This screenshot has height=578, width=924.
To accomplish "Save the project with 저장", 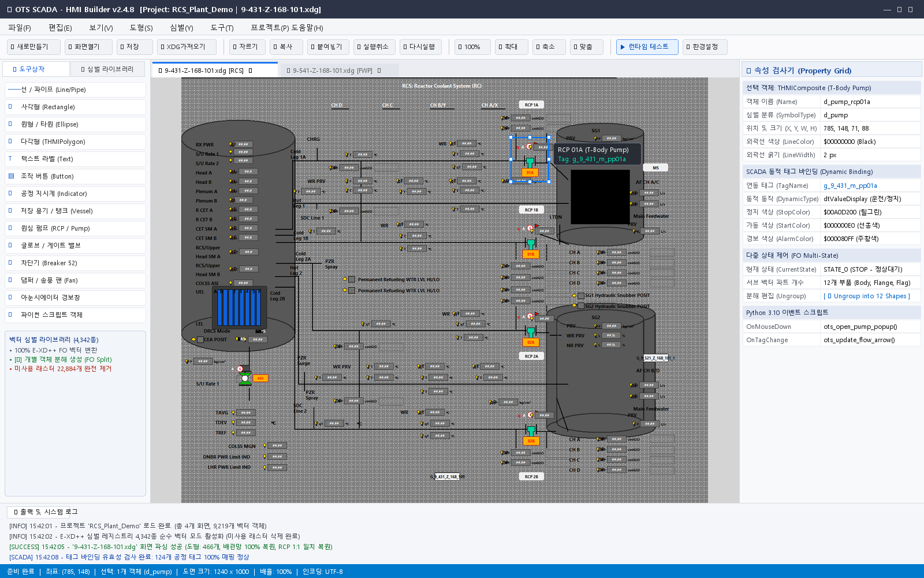I will click(x=135, y=47).
